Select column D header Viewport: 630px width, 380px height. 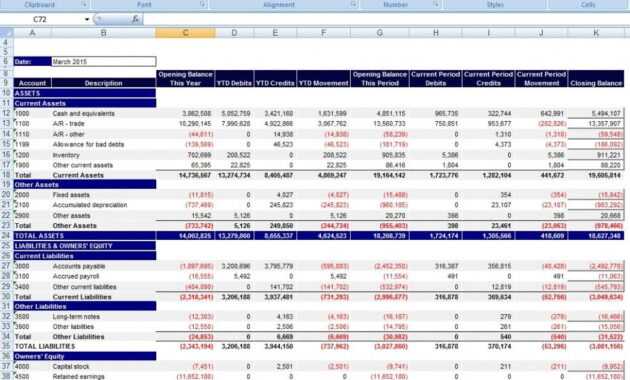point(234,33)
